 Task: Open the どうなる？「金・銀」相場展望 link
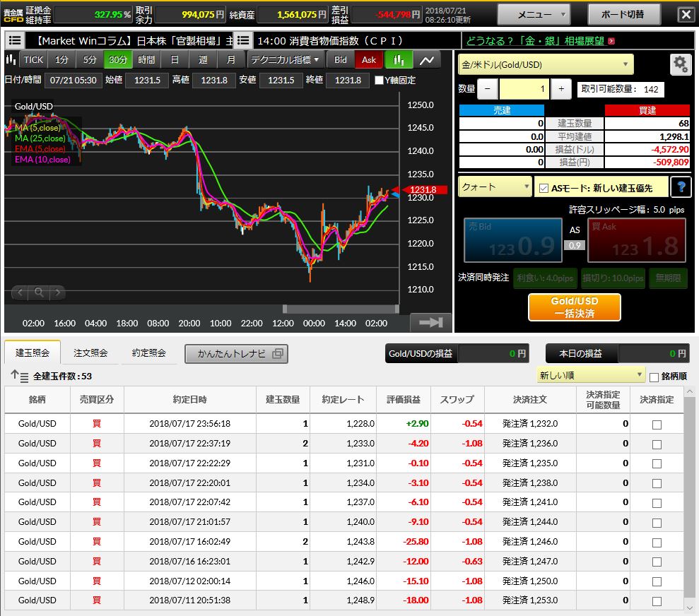[x=535, y=41]
